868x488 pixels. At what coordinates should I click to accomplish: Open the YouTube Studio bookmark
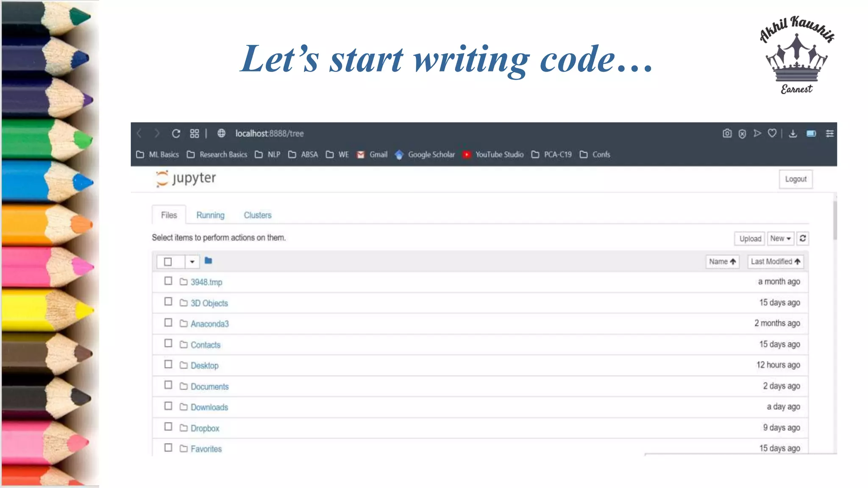(x=493, y=155)
